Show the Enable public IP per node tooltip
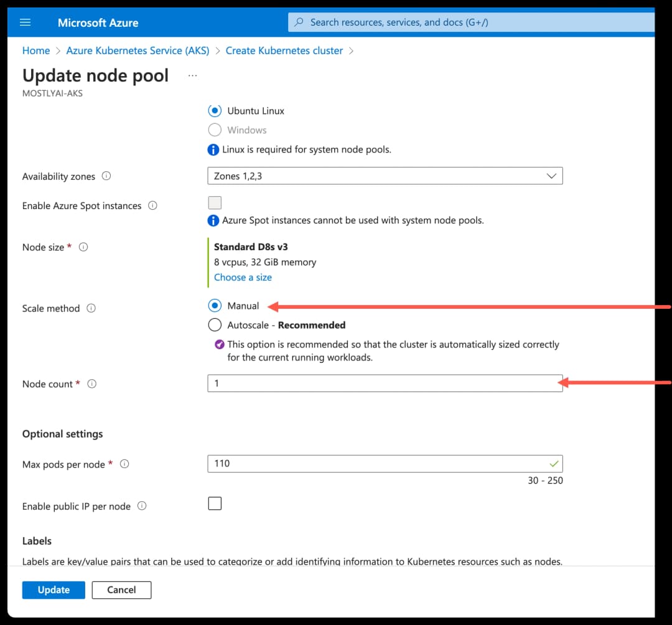 point(142,506)
